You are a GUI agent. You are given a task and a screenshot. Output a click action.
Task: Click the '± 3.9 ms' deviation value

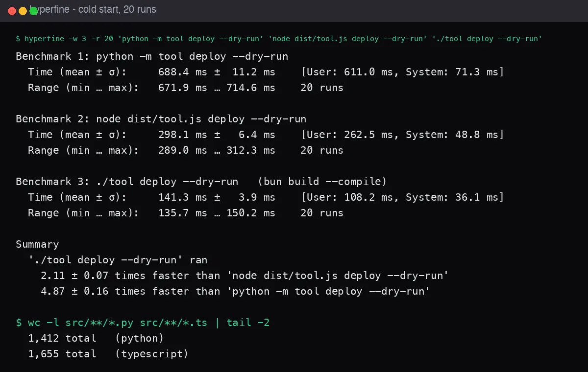click(x=244, y=197)
